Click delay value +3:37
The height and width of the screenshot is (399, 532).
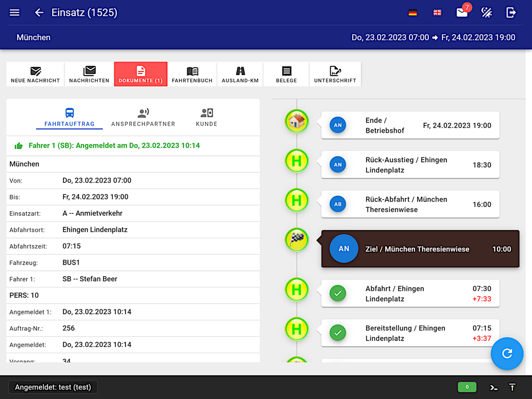482,338
